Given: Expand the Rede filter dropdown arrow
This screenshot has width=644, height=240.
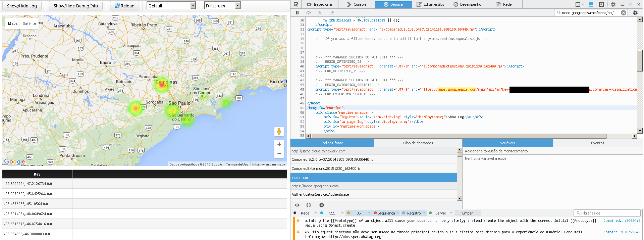Looking at the screenshot, I should (316, 213).
